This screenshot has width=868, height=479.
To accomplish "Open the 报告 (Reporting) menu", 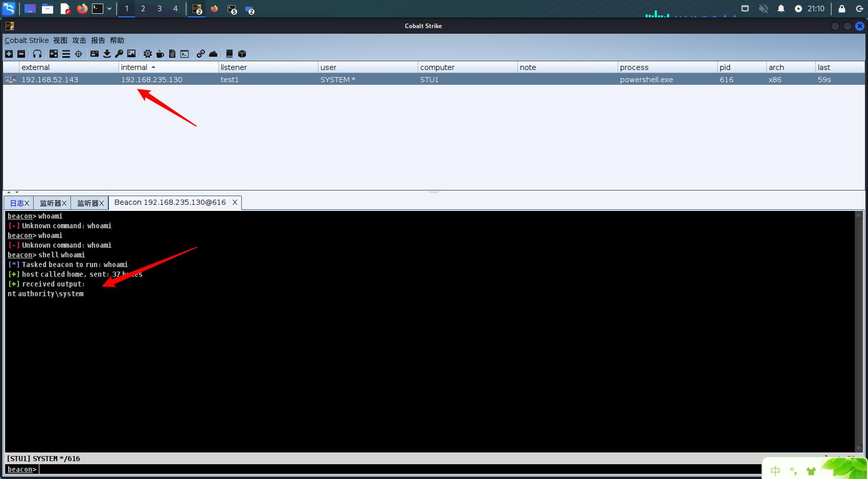I will 98,40.
